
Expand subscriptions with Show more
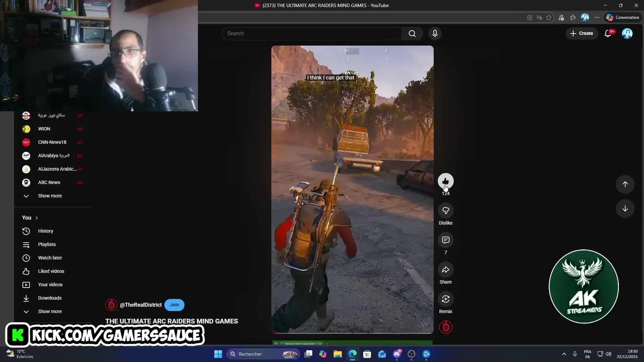point(50,196)
